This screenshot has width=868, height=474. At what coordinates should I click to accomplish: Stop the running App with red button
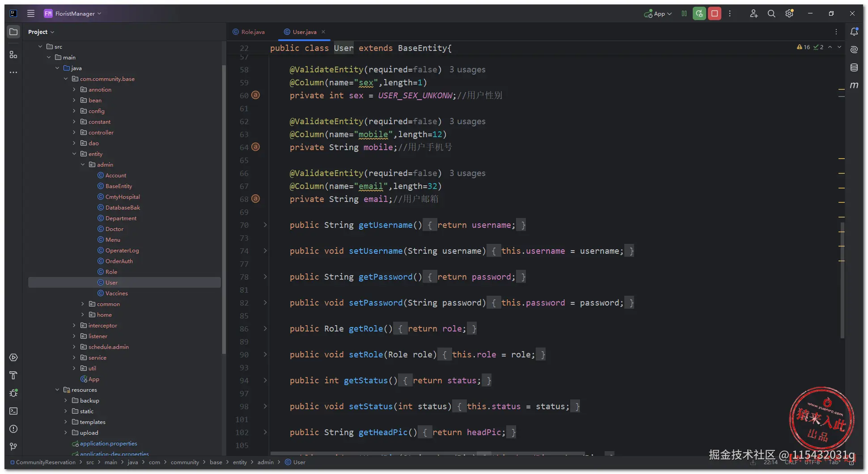(715, 13)
